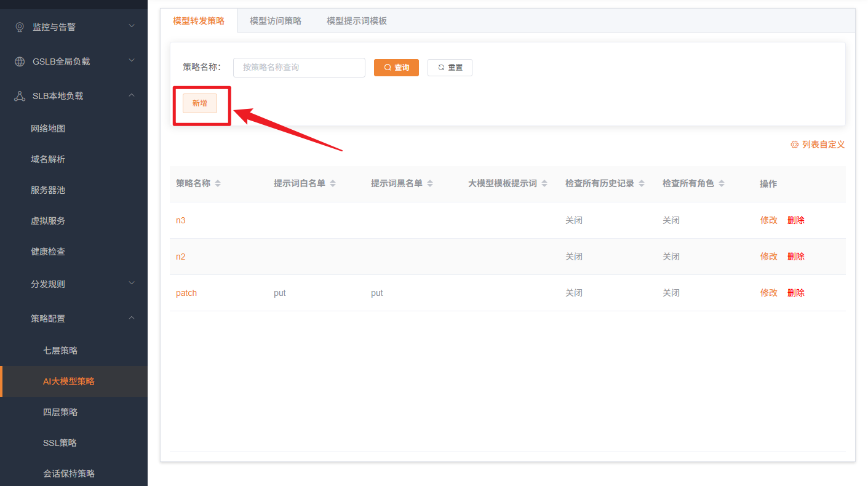Sort the 提示词黑名单 column

(429, 183)
